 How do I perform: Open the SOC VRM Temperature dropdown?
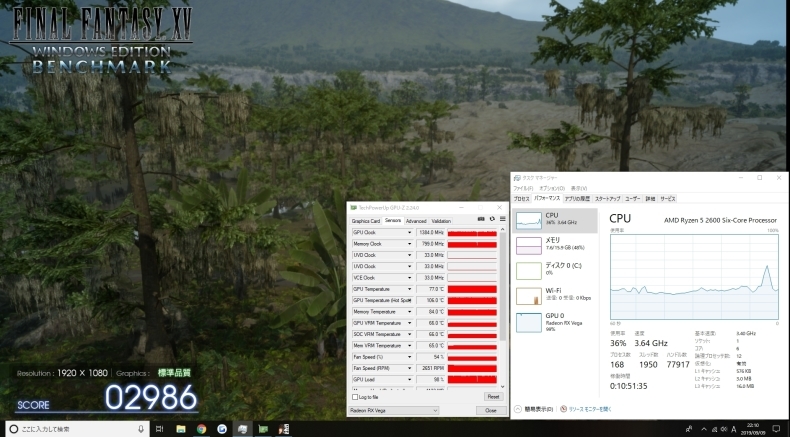tap(409, 334)
